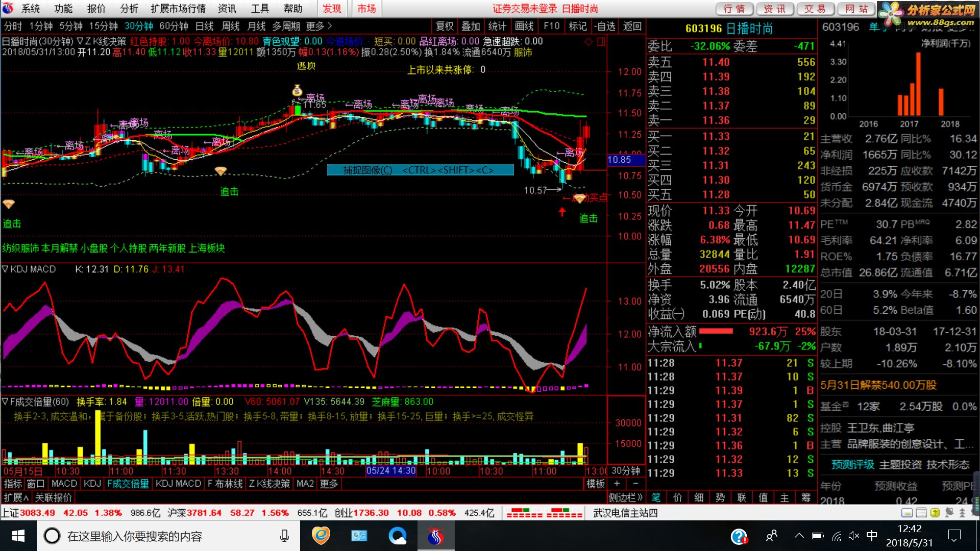
Task: Click the battery tray icon
Action: (x=818, y=536)
